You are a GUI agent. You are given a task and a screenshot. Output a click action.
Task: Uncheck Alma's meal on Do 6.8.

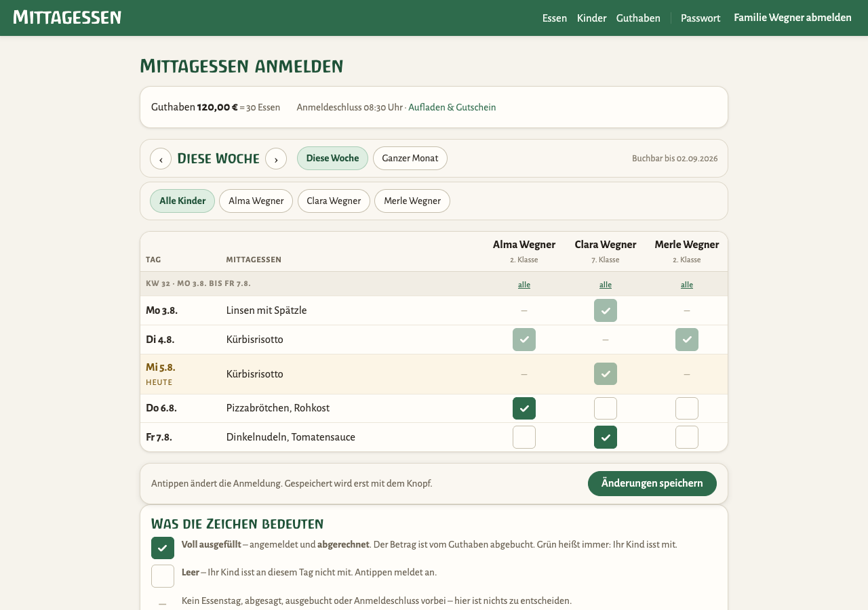click(524, 409)
